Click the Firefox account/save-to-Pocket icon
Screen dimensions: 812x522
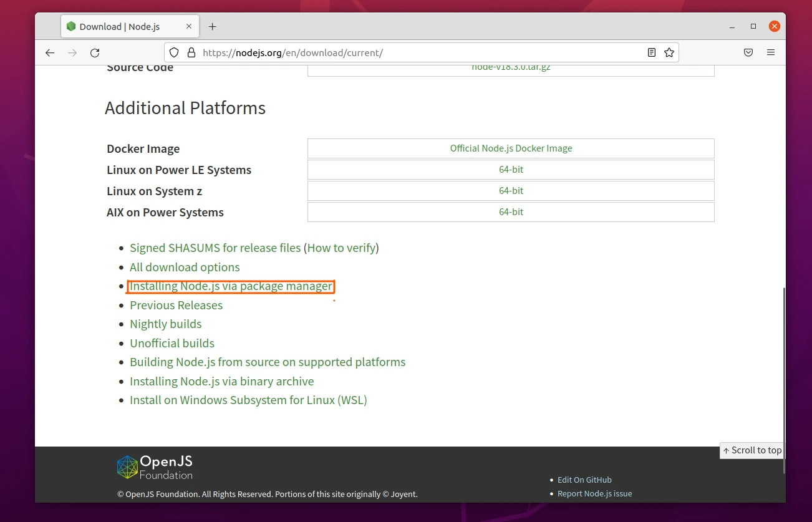pos(748,52)
